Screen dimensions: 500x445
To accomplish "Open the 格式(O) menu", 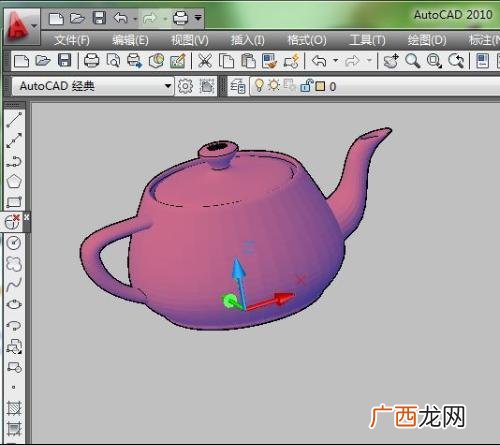I will pyautogui.click(x=307, y=40).
